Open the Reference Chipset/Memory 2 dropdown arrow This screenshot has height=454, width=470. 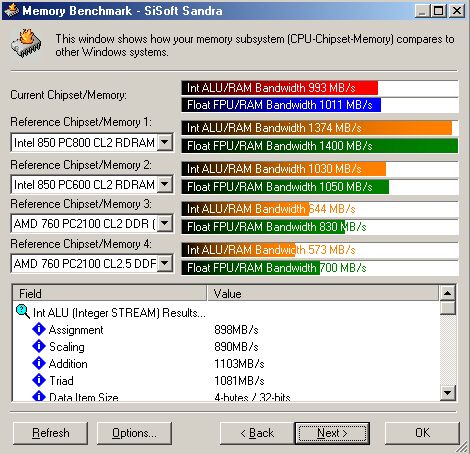(165, 184)
